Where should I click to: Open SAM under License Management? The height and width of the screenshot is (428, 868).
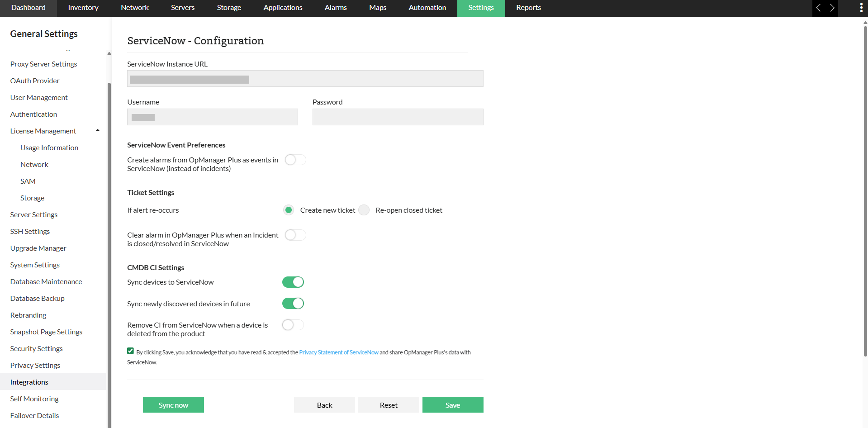28,181
